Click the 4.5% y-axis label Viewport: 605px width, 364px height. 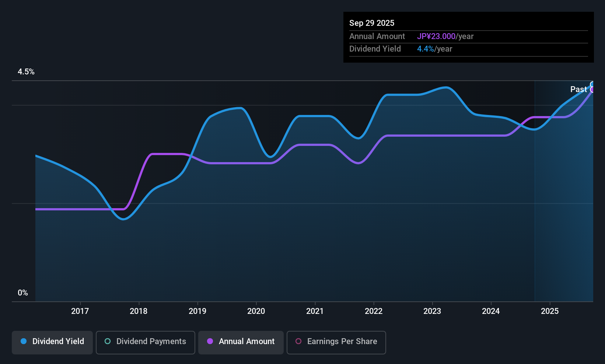(x=26, y=72)
